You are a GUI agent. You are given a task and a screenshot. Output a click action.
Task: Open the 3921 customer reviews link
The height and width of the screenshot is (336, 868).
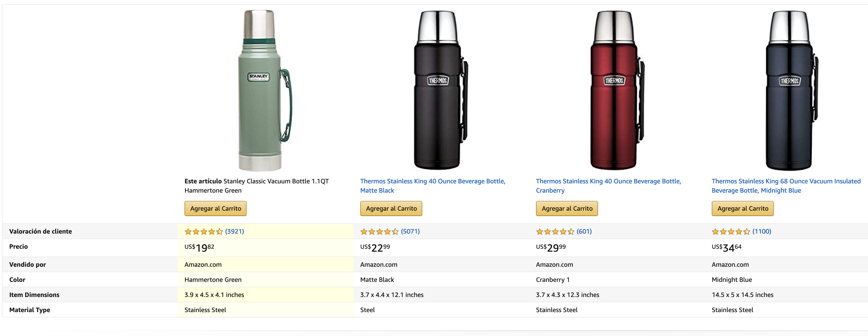coord(235,231)
